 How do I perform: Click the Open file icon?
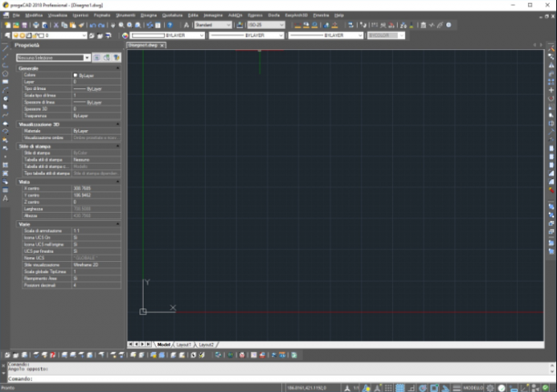(16, 25)
